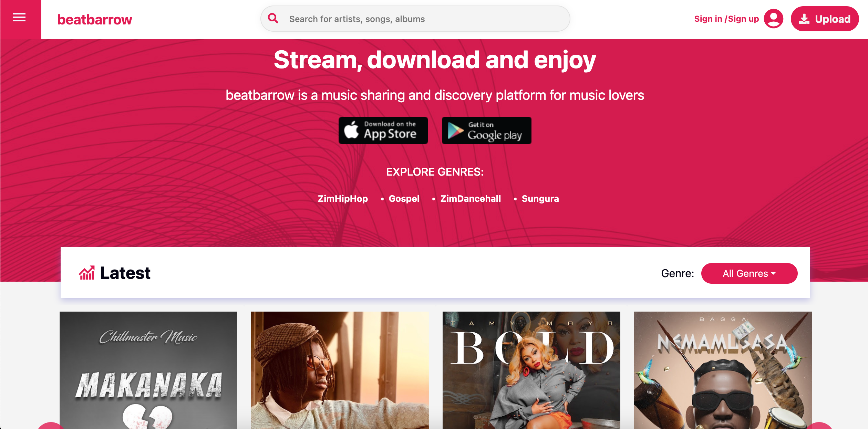Click the carousel next arrow
Image resolution: width=868 pixels, height=429 pixels.
pyautogui.click(x=819, y=426)
